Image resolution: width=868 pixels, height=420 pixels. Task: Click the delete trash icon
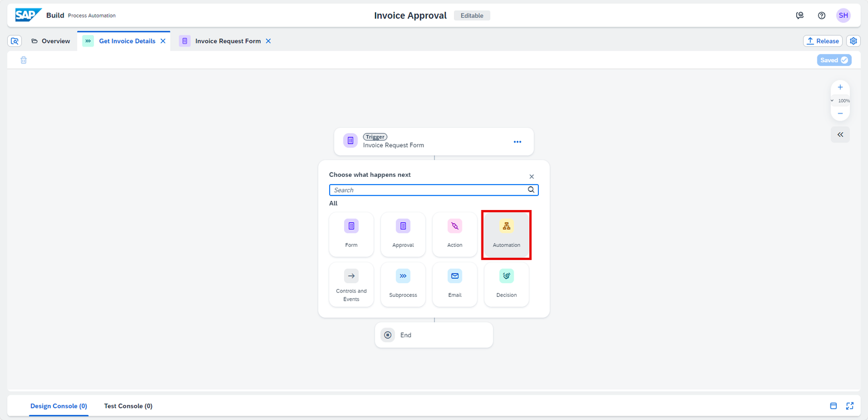click(24, 60)
